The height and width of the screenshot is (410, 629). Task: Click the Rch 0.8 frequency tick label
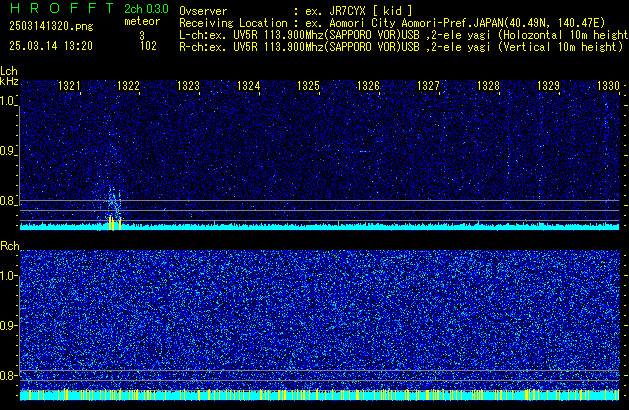click(8, 375)
